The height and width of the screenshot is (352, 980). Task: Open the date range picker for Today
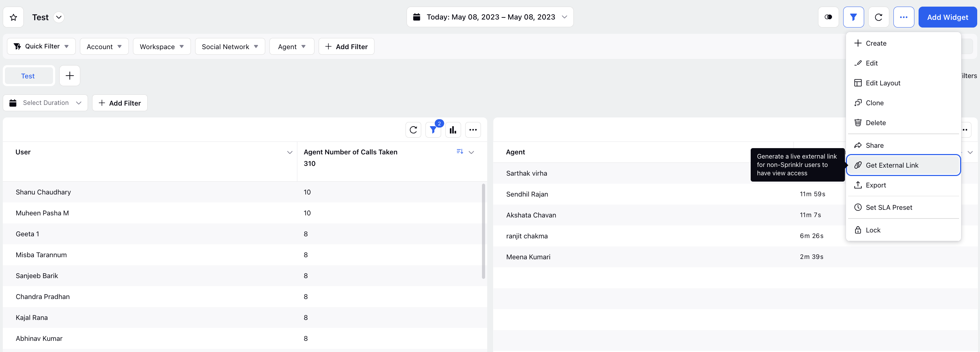point(490,17)
